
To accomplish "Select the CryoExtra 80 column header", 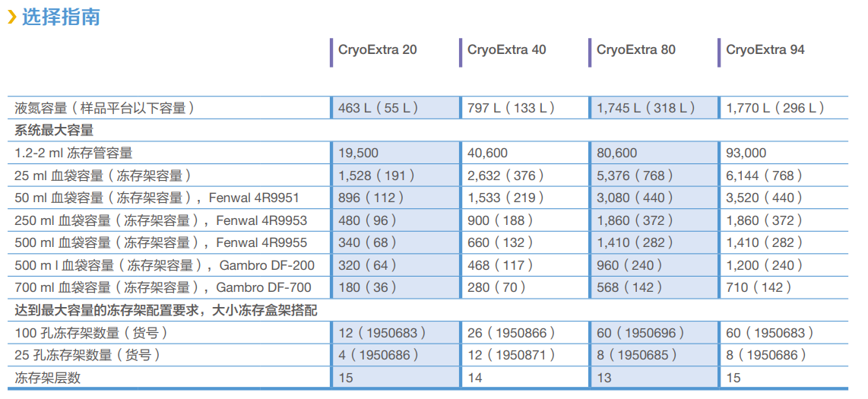I will pyautogui.click(x=636, y=50).
